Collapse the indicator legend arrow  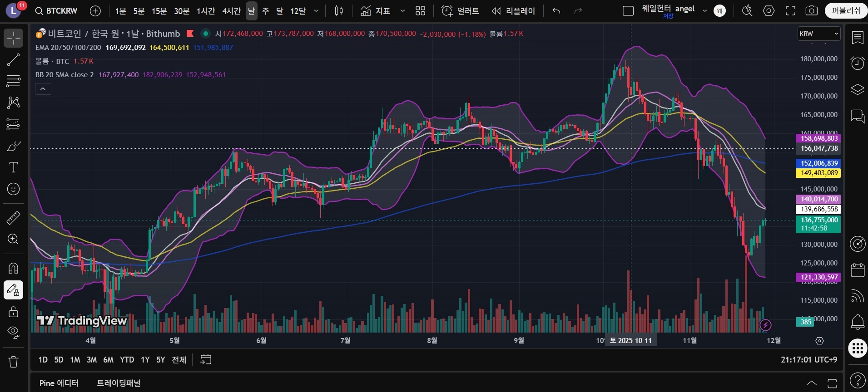pos(43,89)
